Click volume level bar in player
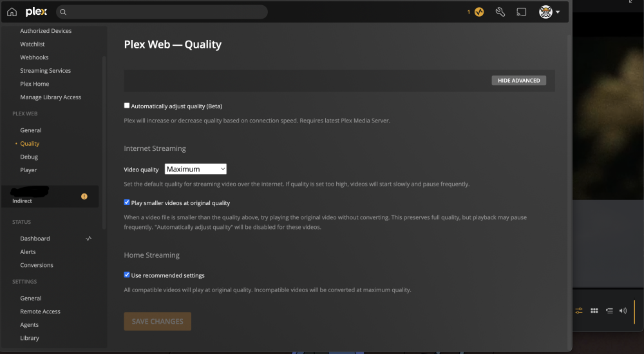Viewport: 644px width, 354px height. coord(634,311)
